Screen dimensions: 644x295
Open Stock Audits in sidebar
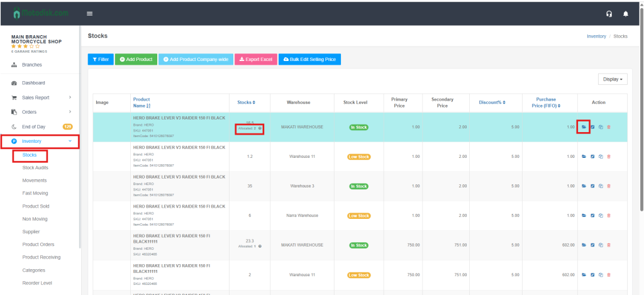coord(35,168)
